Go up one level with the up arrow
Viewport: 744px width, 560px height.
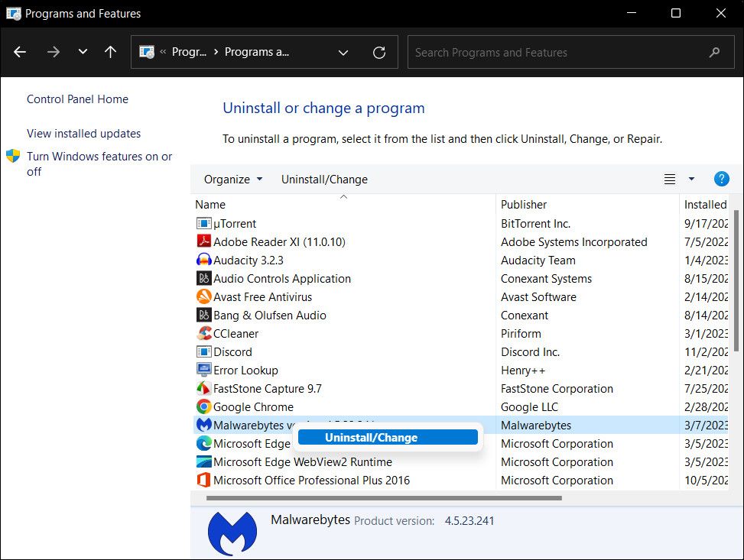[109, 52]
